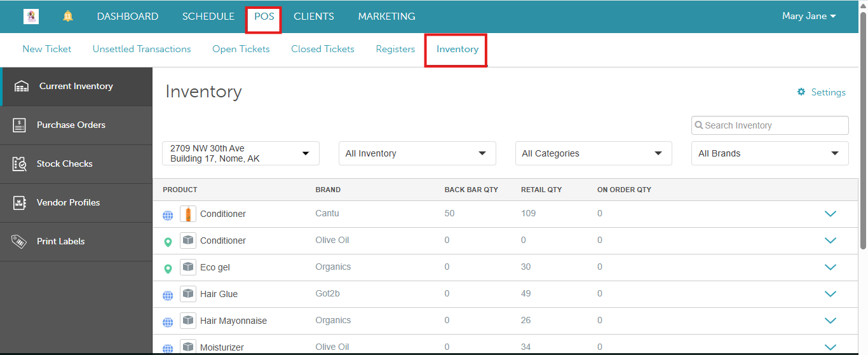Click the Print Labels tag icon
The image size is (868, 355).
[20, 242]
